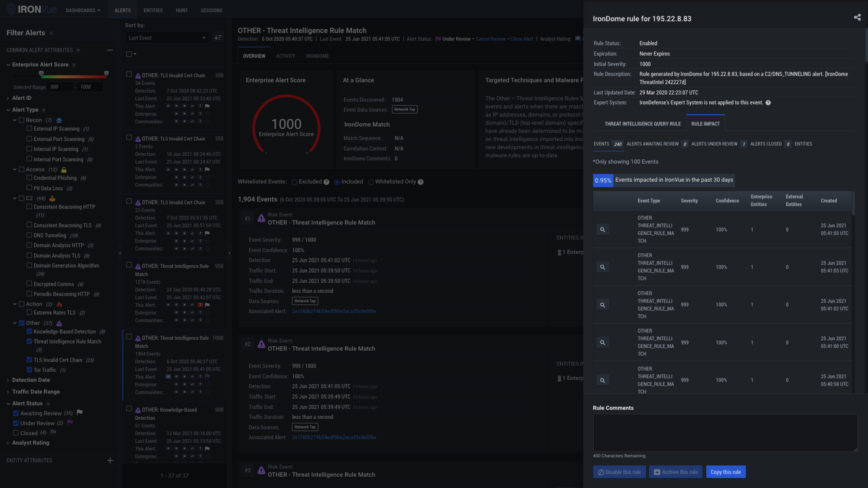Check the DNS Tunneling checkbox
868x488 pixels.
coord(29,235)
